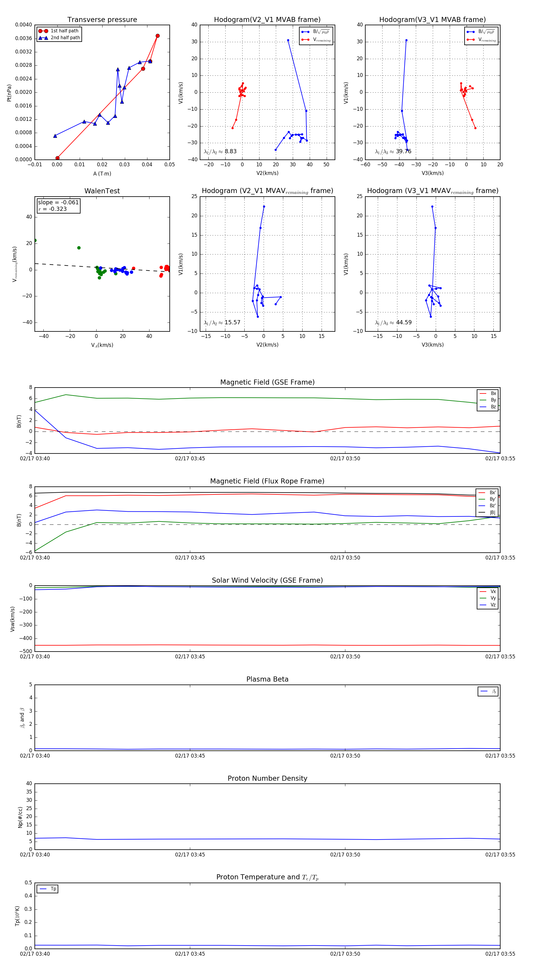Click the highest red point in Transverse pressure
This screenshot has height=980, width=535.
tap(158, 36)
